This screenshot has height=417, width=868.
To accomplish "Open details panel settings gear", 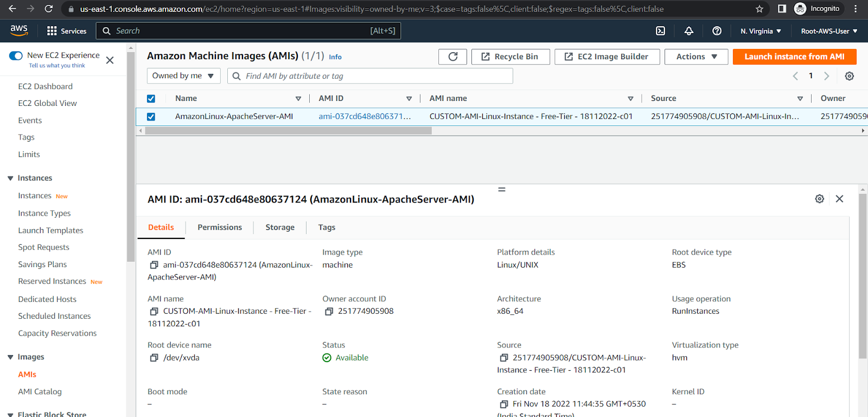I will coord(819,199).
